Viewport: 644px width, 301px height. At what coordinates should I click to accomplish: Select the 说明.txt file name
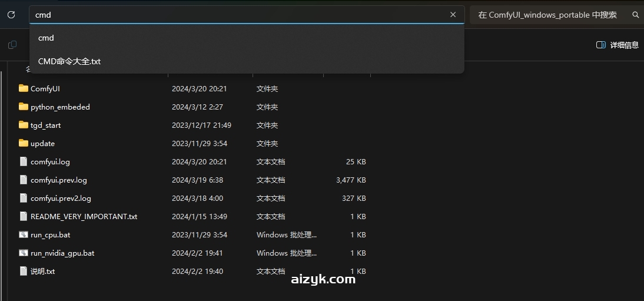coord(43,272)
